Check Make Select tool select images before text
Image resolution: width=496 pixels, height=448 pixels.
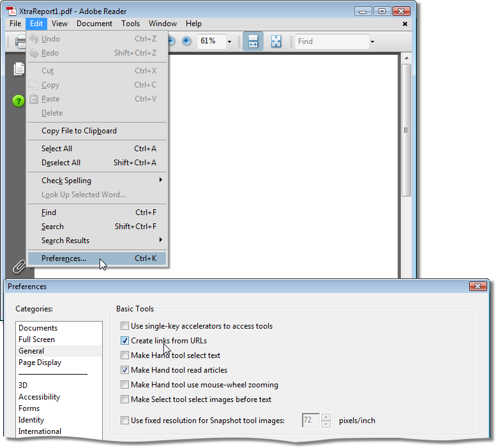pyautogui.click(x=124, y=399)
